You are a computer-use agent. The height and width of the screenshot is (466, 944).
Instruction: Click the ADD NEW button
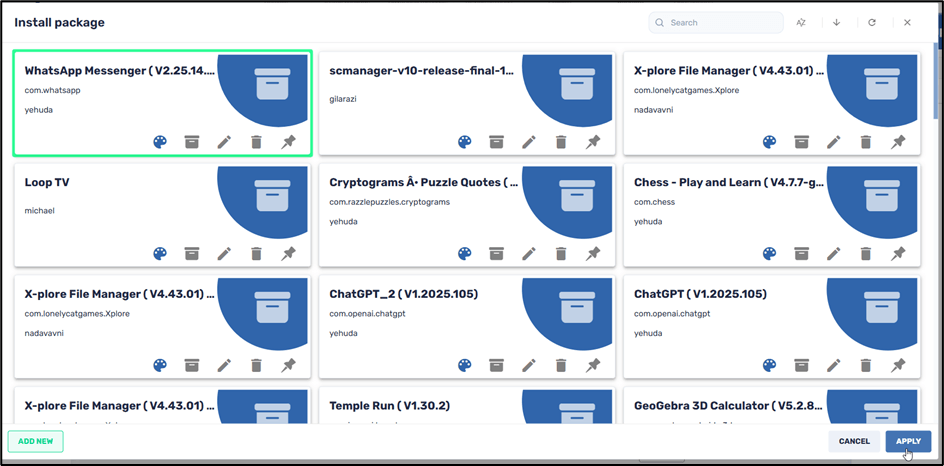(35, 441)
